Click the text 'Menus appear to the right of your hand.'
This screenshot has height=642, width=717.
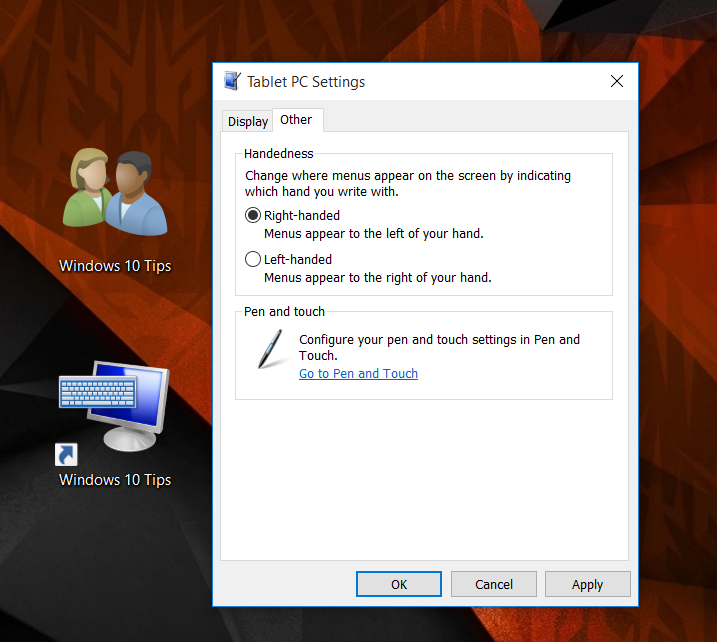[x=378, y=278]
